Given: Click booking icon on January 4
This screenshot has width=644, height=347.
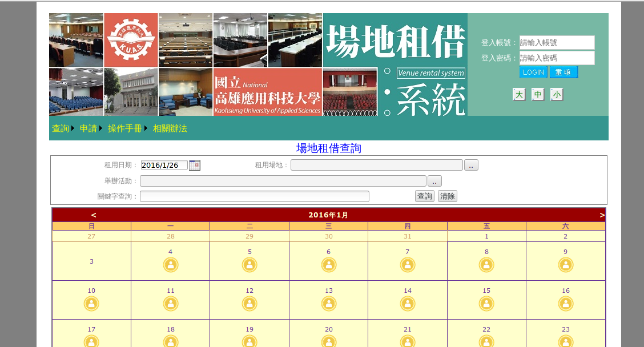Looking at the screenshot, I should tap(171, 265).
